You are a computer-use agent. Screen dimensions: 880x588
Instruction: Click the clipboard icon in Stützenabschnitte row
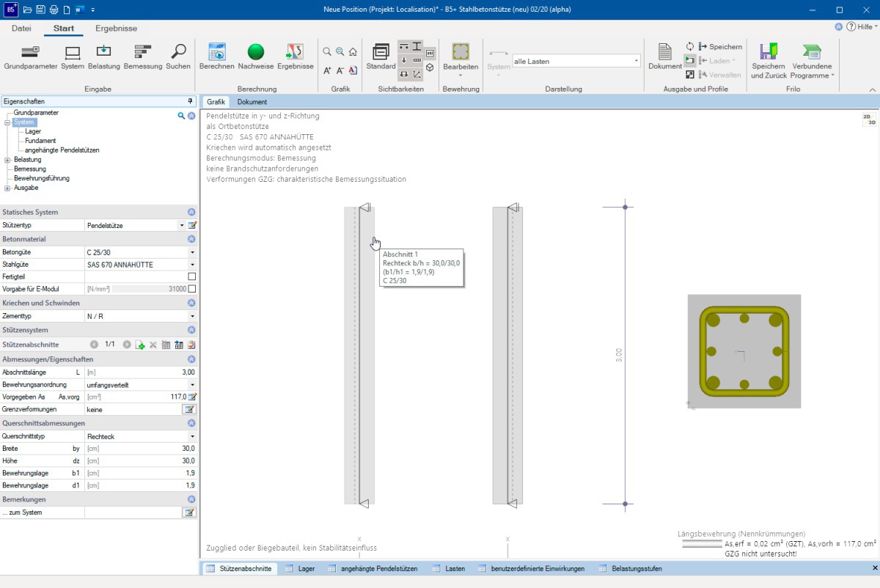pos(191,345)
